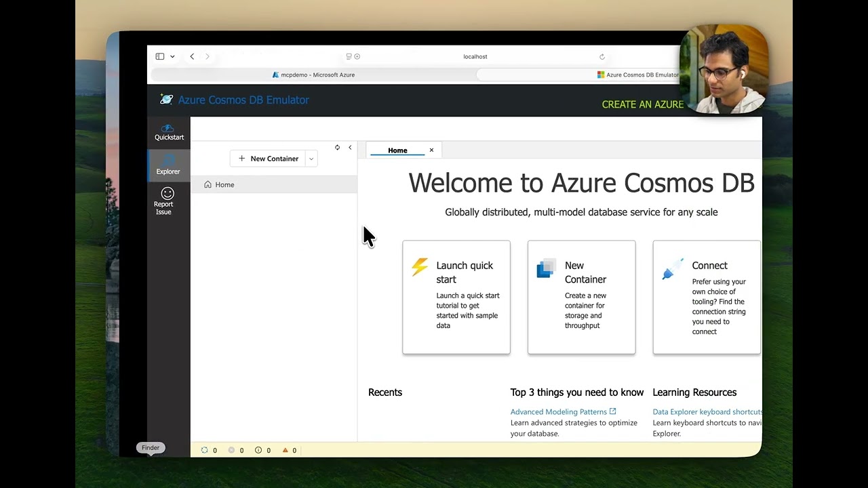Open the browser sidebar dropdown chevron
Viewport: 868px width, 488px height.
tap(172, 56)
